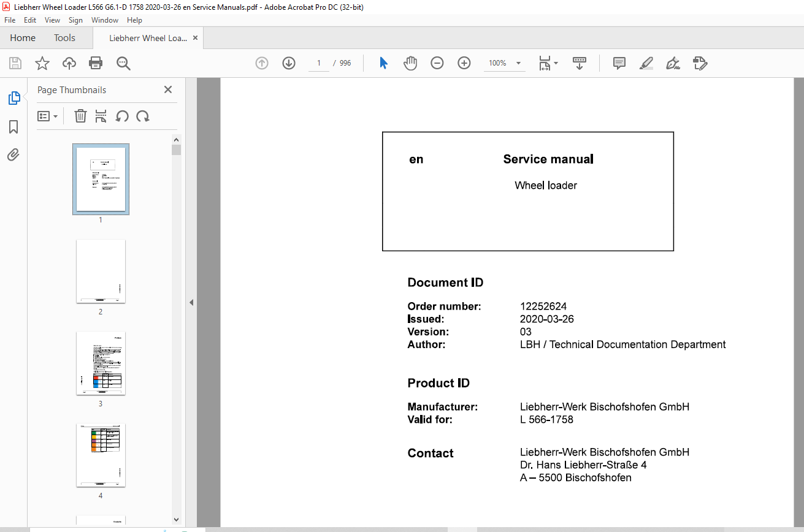Choose the Selection arrow tool
The width and height of the screenshot is (804, 532).
click(383, 63)
